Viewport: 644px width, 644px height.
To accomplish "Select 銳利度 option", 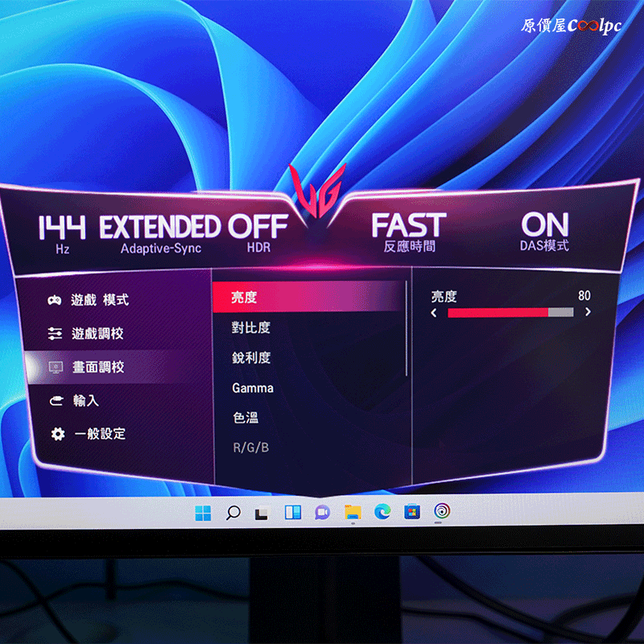I will click(251, 357).
